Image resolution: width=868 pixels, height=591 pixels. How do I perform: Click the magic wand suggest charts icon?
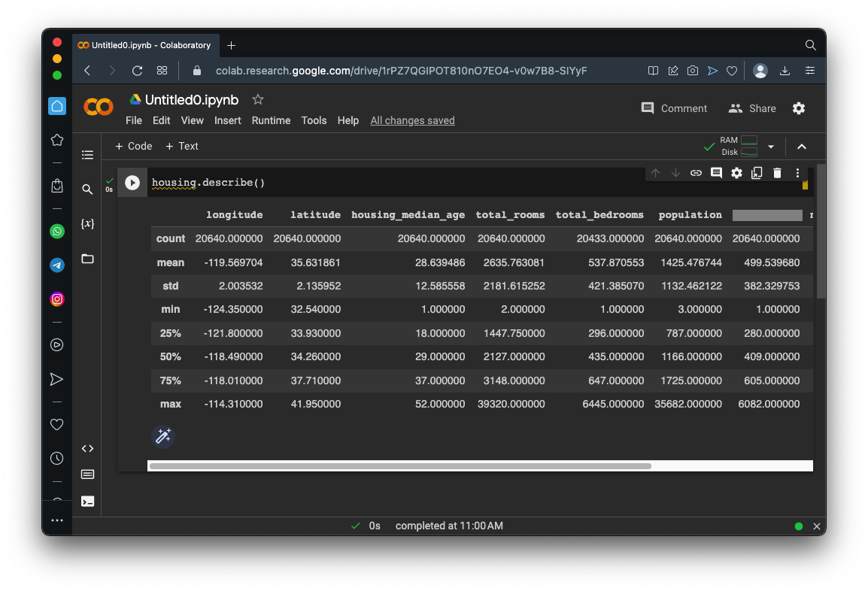pos(163,437)
